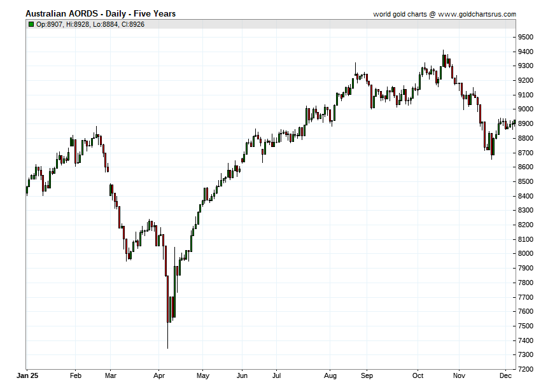Click the 'Jan 25' x-axis label
Viewport: 541px width, 392px height.
(x=27, y=375)
